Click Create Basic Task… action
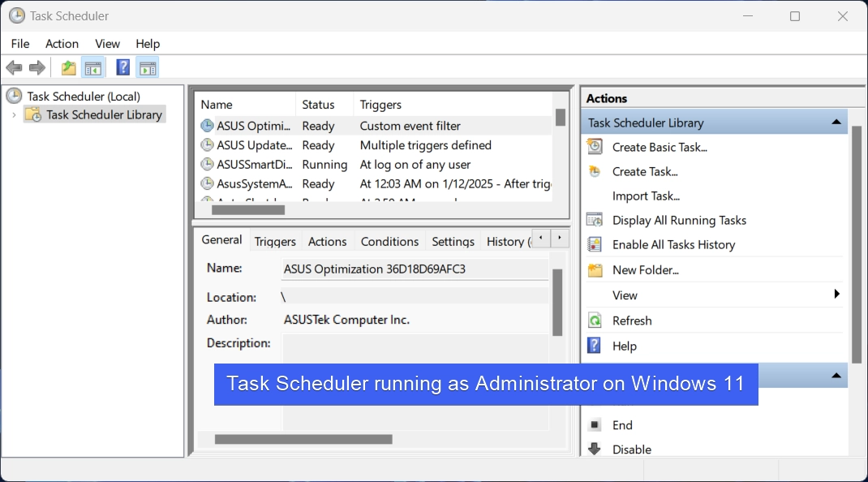Screen dimensions: 868x482 coord(660,148)
